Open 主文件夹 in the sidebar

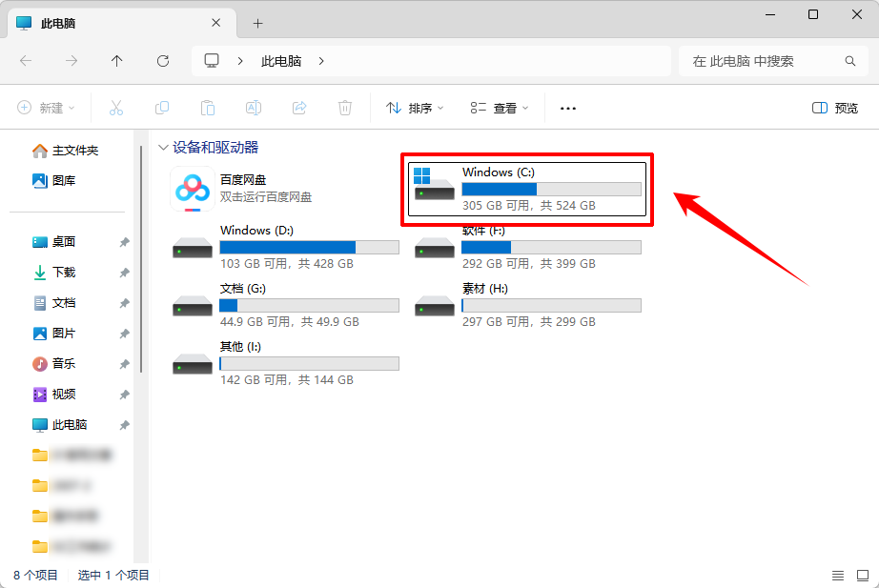[x=65, y=151]
